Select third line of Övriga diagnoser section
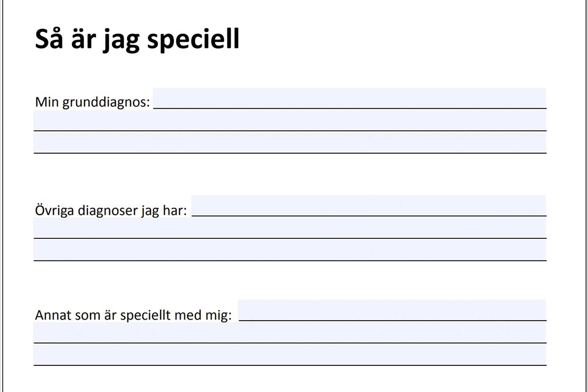 coord(290,250)
